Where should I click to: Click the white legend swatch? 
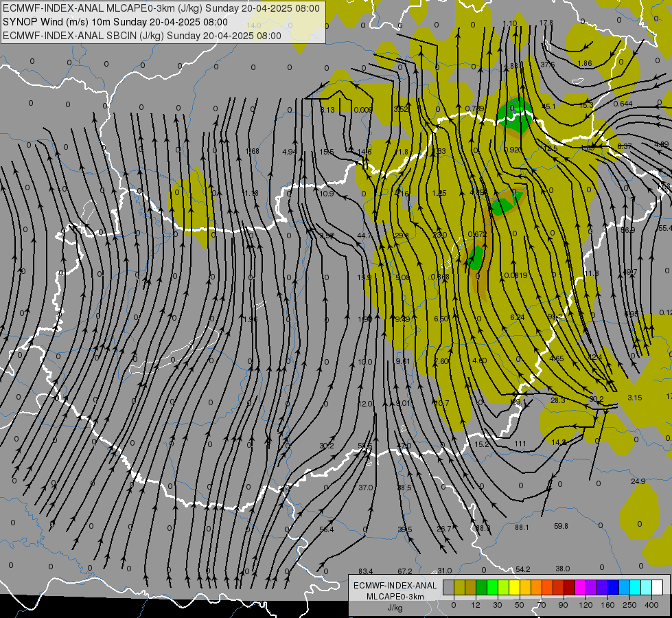657,588
